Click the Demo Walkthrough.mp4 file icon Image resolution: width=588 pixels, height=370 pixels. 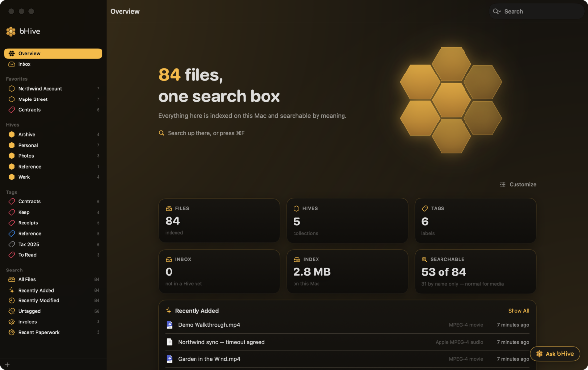[x=170, y=325]
